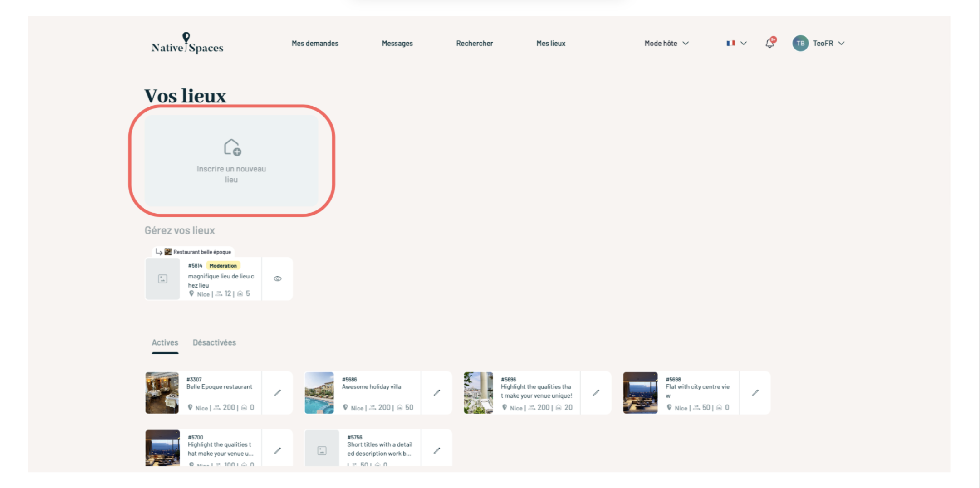Open the Rechercher link
980x488 pixels.
[474, 44]
